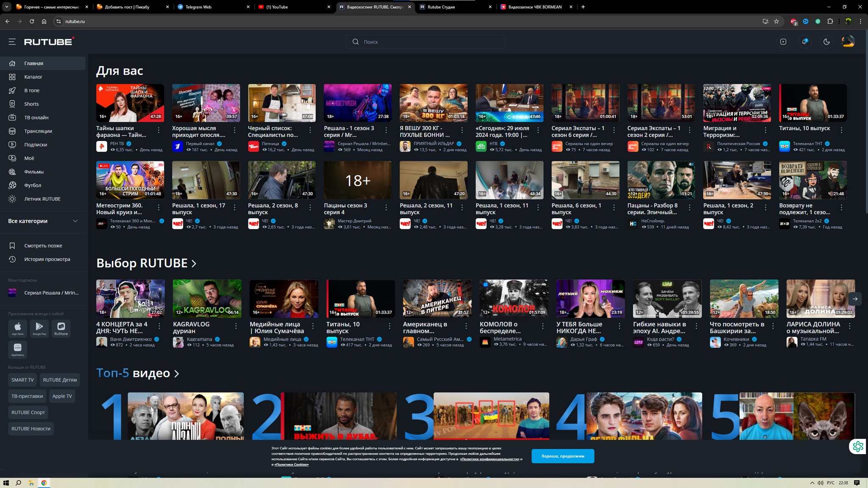
Task: Expand Все категории list
Action: [75, 221]
